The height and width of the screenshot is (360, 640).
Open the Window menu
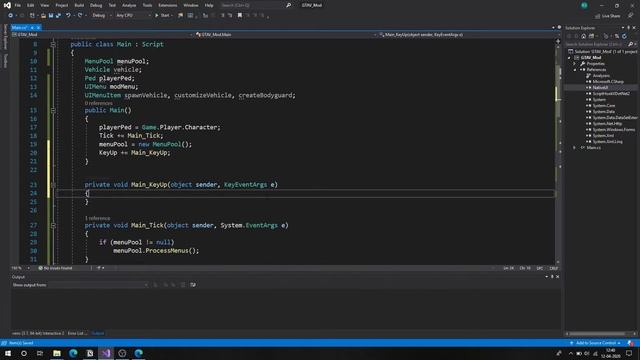click(x=191, y=5)
